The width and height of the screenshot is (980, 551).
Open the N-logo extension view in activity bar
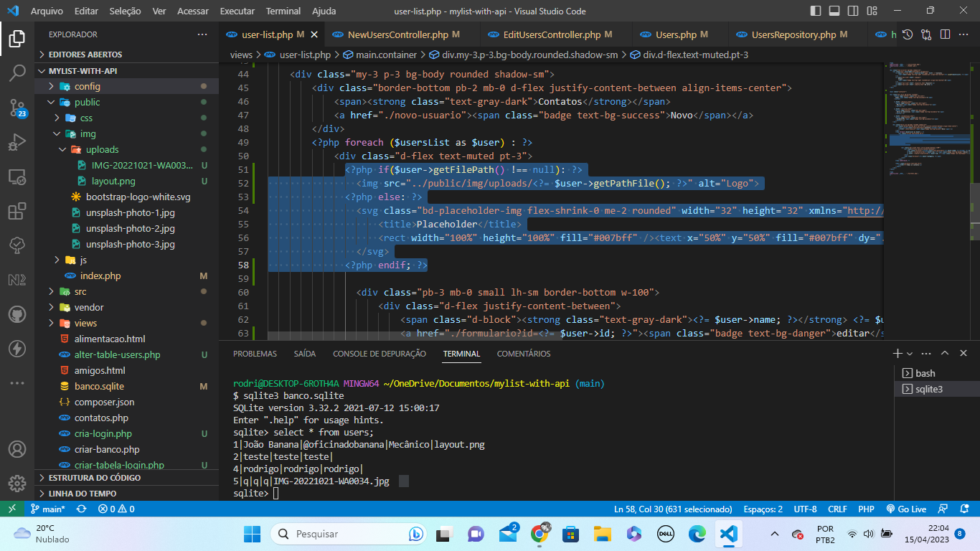tap(17, 280)
